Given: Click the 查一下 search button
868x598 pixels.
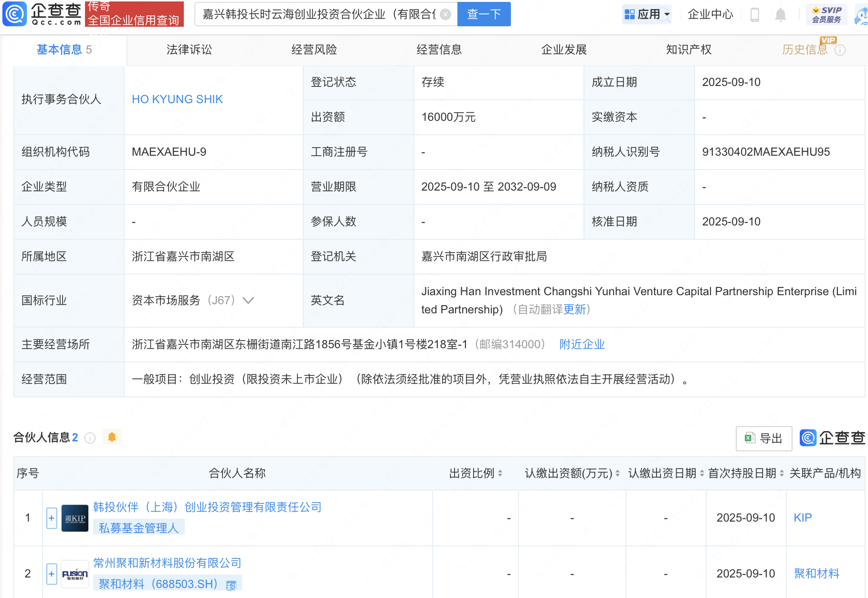Looking at the screenshot, I should click(x=484, y=14).
